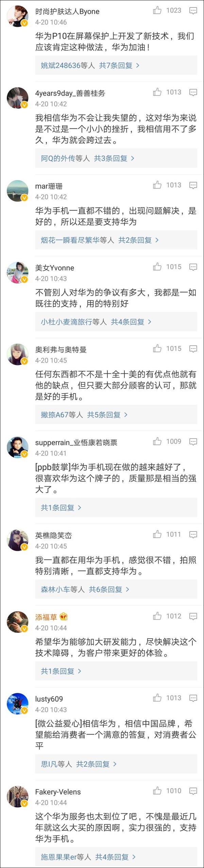The height and width of the screenshot is (868, 204).
Task: Expand 共3条回复 under 4years9day comment
Action: point(114,158)
